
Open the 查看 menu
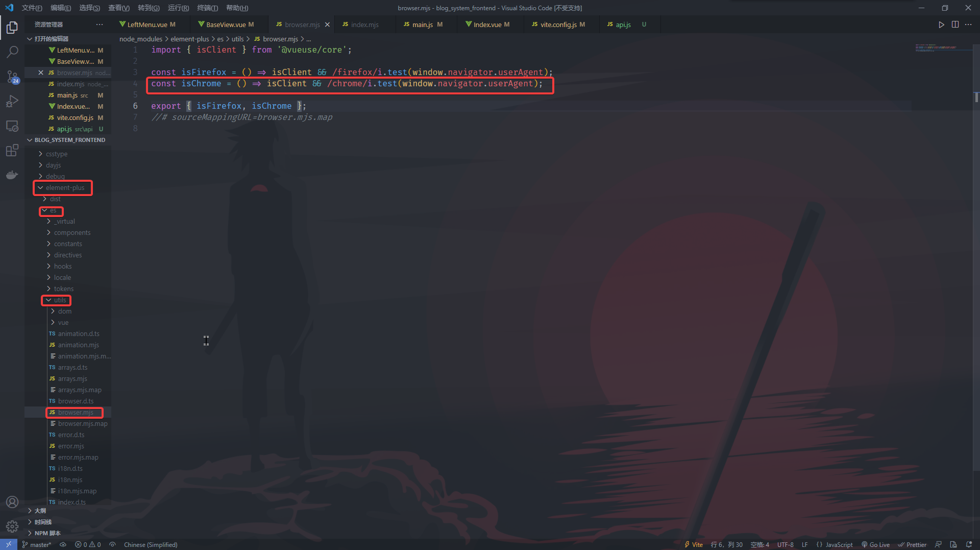[x=118, y=8]
